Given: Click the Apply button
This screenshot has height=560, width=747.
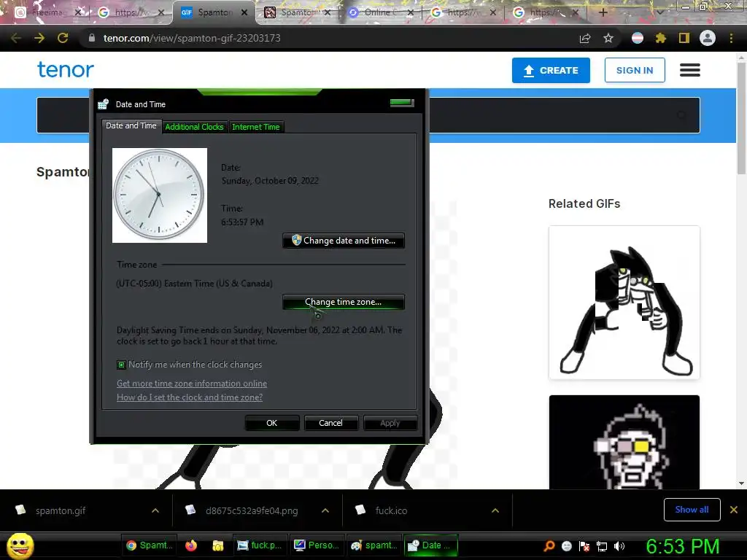Looking at the screenshot, I should point(390,423).
